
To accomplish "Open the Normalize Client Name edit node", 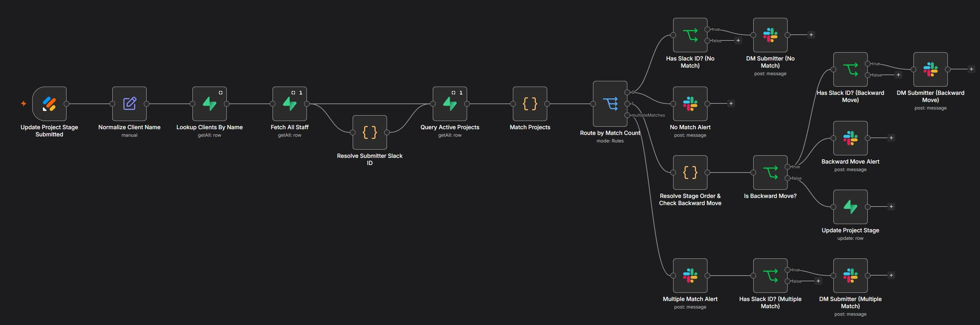I will 129,103.
